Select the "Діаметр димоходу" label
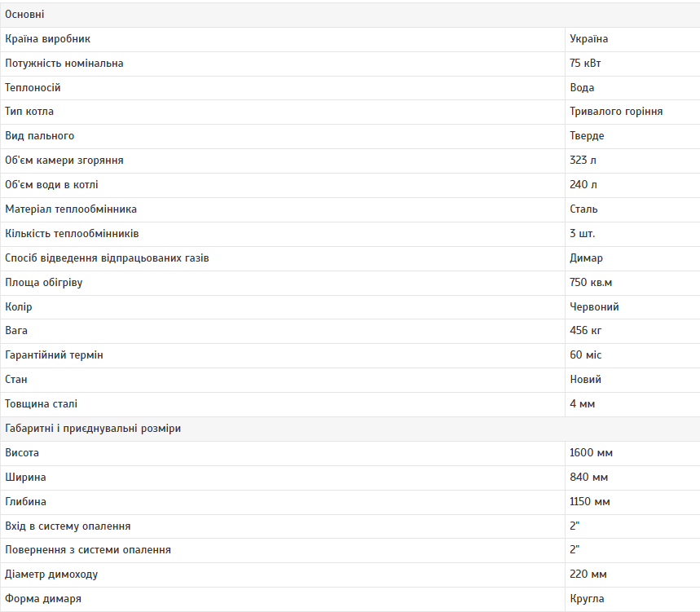 [51, 575]
